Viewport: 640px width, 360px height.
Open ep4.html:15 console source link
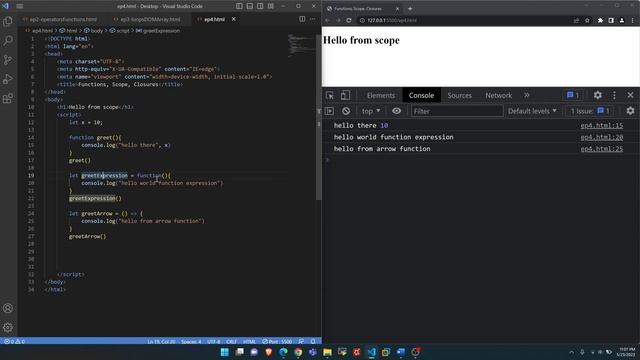click(x=602, y=126)
